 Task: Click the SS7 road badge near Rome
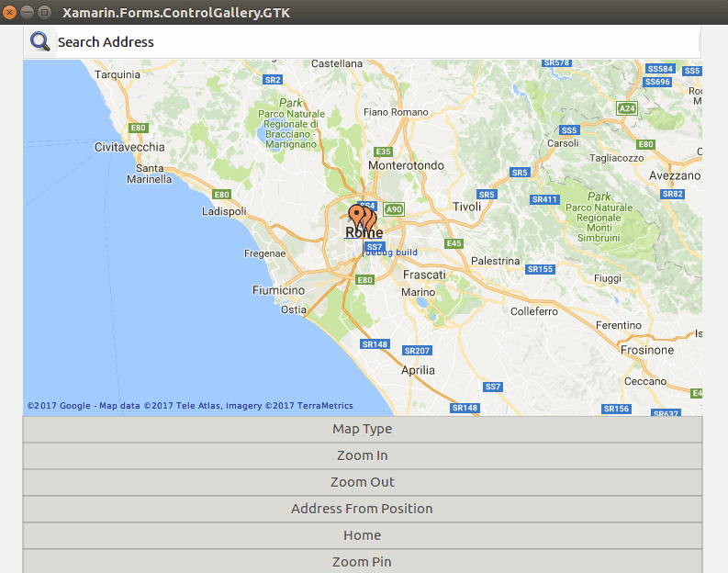coord(375,247)
